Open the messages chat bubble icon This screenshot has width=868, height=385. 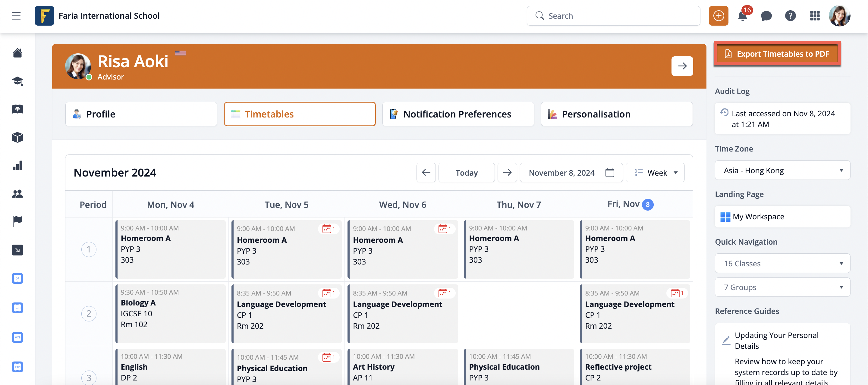[x=766, y=16]
